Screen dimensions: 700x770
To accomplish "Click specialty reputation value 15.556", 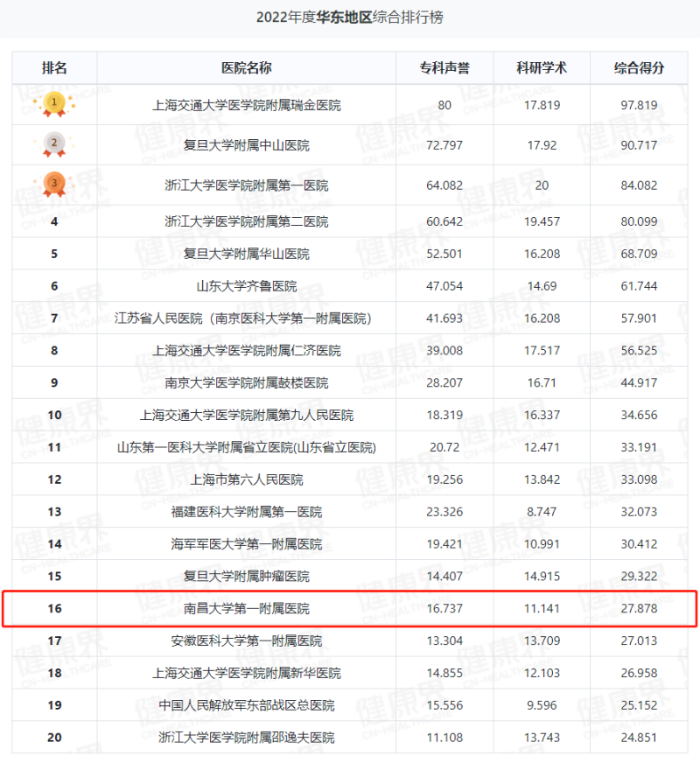I will [444, 705].
